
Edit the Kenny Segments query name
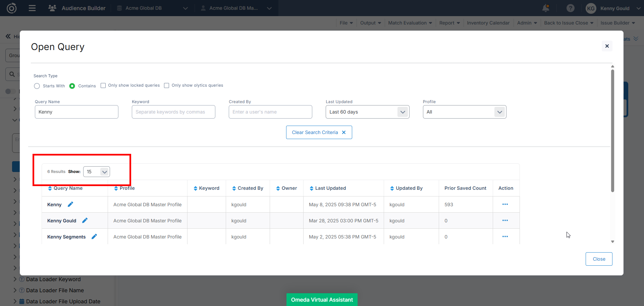(x=94, y=236)
